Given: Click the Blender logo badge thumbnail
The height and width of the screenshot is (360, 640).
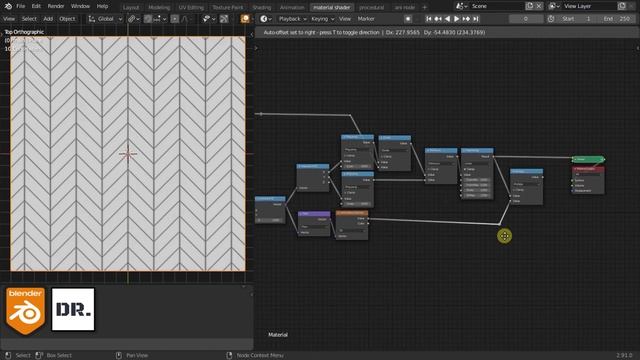Looking at the screenshot, I should (x=25, y=311).
